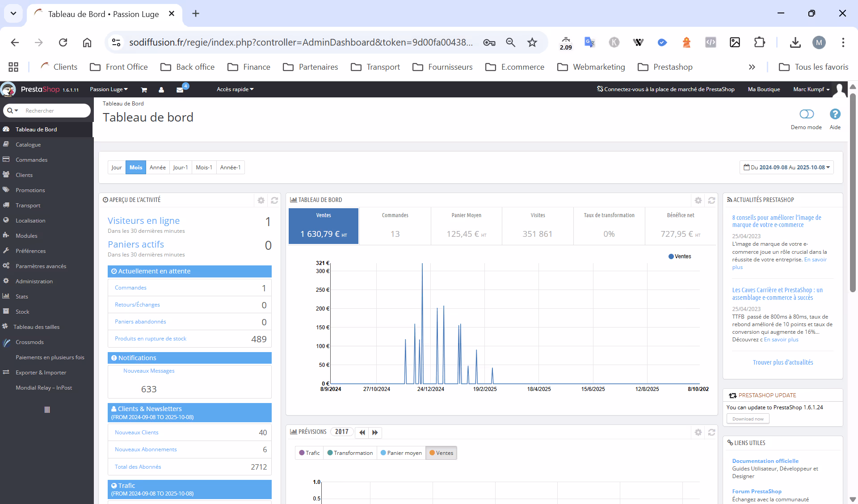Open the Passion Luge shop dropdown

(109, 89)
